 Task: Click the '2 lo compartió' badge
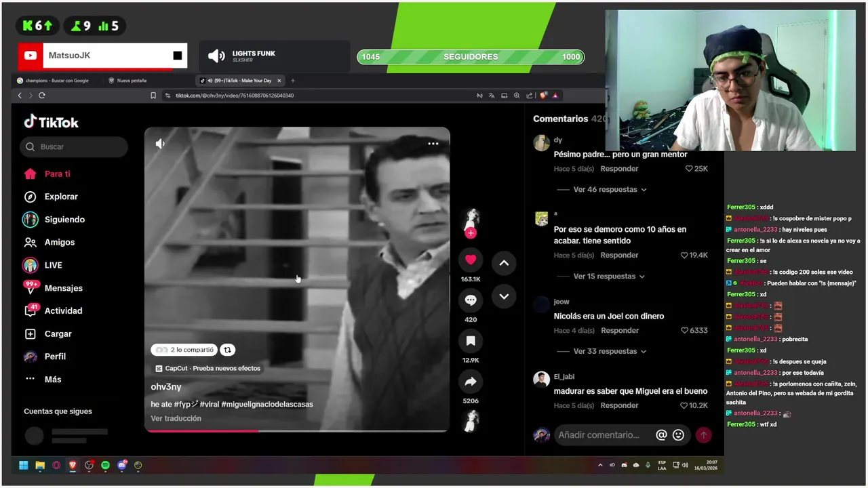pos(184,350)
